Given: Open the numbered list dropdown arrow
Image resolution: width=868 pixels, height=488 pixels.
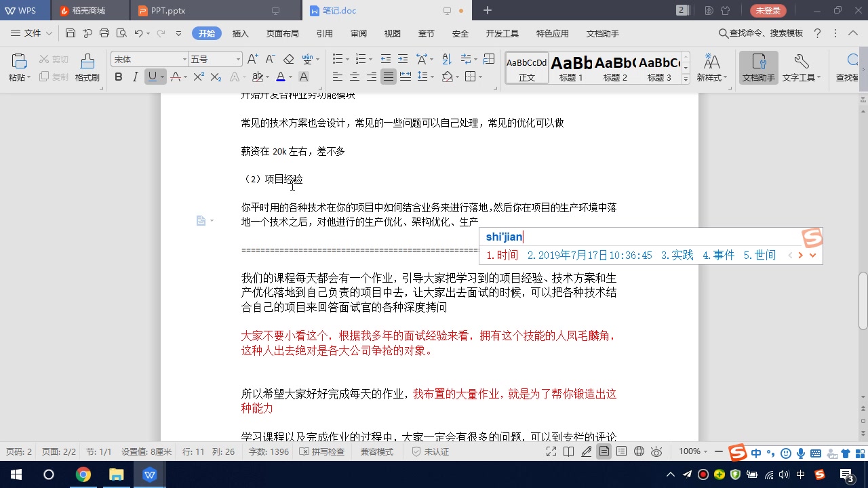Looking at the screenshot, I should pyautogui.click(x=372, y=60).
